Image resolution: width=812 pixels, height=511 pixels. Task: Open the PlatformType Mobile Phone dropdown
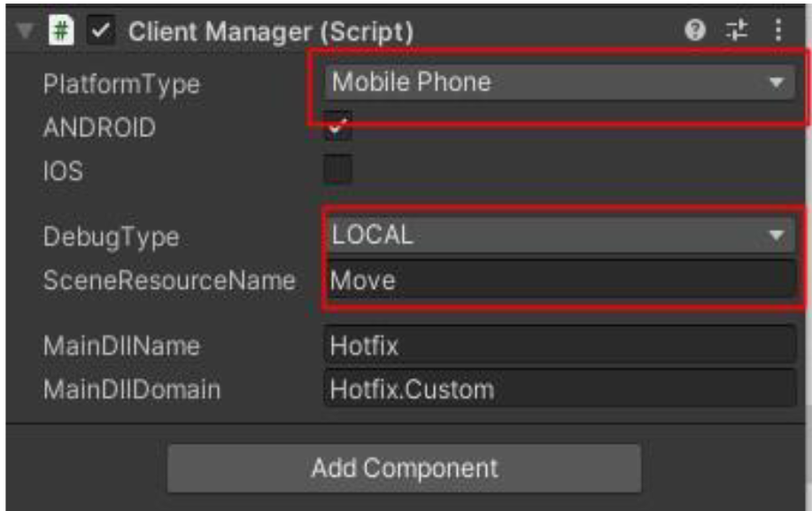558,83
